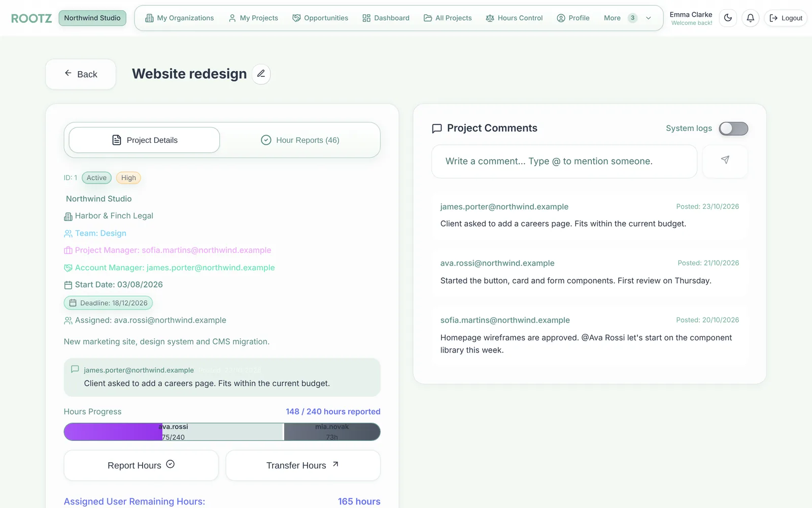Click the Back button

81,74
